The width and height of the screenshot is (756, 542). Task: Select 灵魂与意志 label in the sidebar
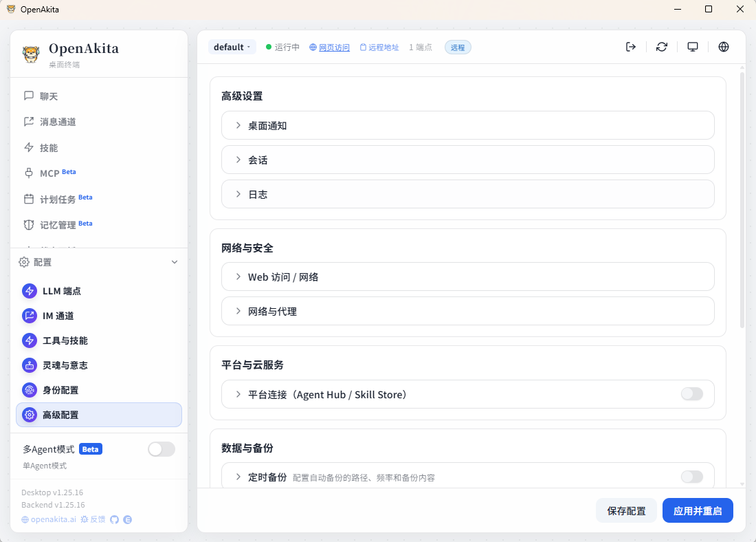tap(65, 365)
